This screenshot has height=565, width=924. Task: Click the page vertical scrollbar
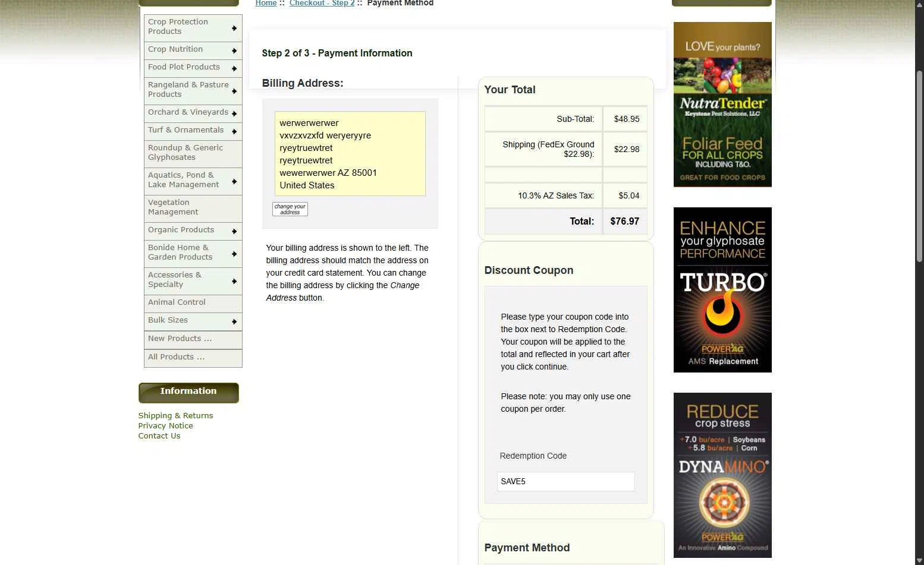coord(919,166)
